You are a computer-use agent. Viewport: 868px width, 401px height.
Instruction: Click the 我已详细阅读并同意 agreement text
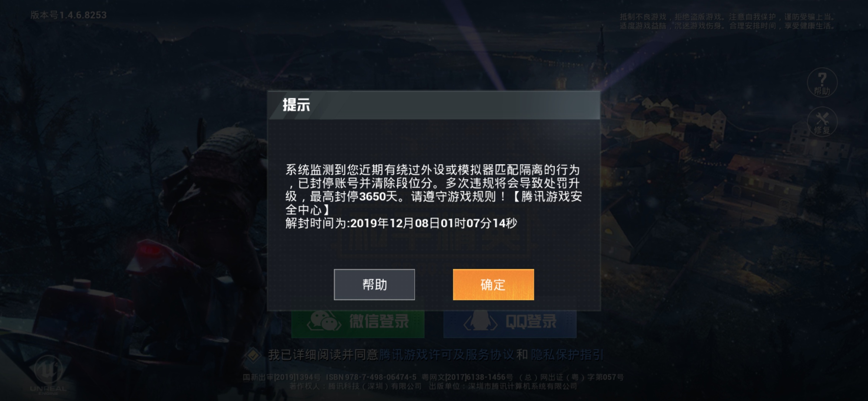click(323, 355)
